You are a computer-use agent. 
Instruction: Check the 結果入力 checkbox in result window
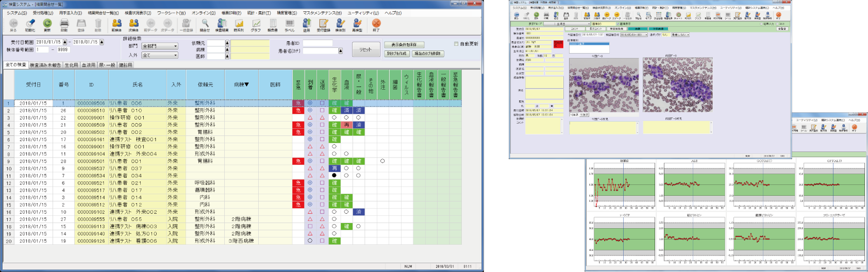click(762, 24)
